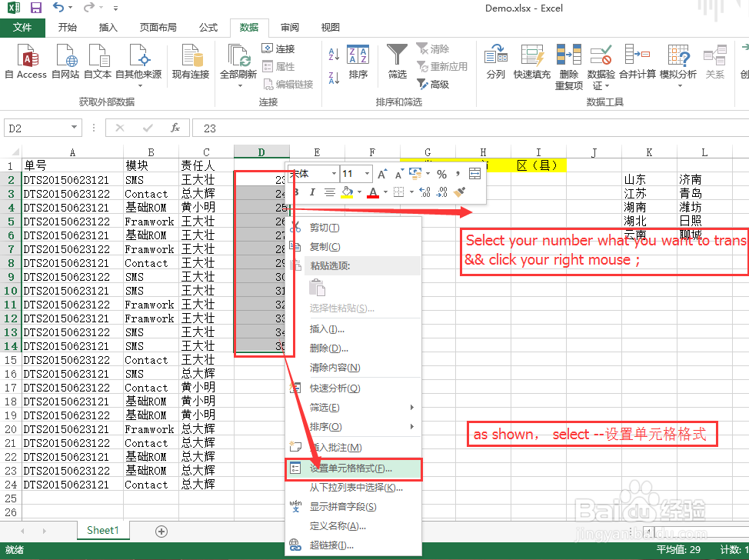Click the Undo arrow icon
The width and height of the screenshot is (749, 560).
pyautogui.click(x=58, y=8)
